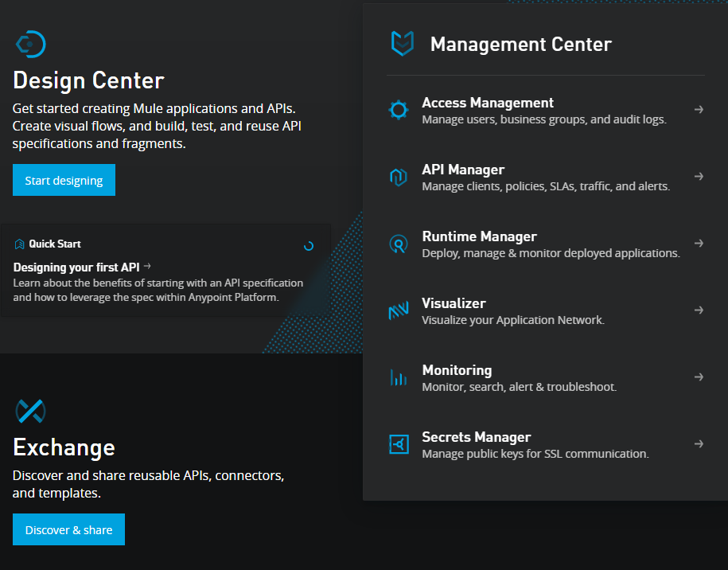The image size is (728, 570).
Task: Click 'Deploy, manage & monitor deployed applications.'
Action: pyautogui.click(x=551, y=253)
